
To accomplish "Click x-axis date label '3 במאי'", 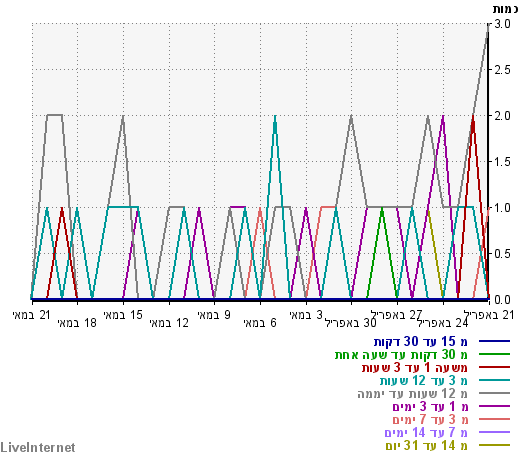I will pyautogui.click(x=306, y=315).
